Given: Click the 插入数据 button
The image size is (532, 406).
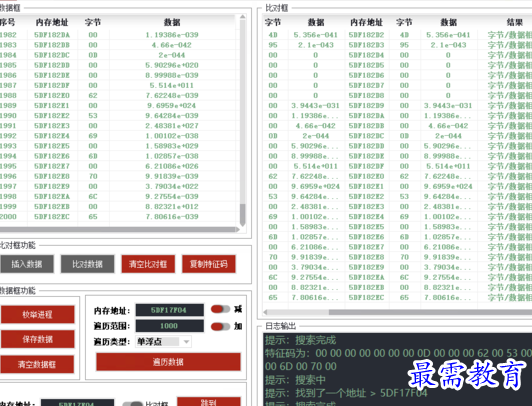Looking at the screenshot, I should pyautogui.click(x=27, y=264).
